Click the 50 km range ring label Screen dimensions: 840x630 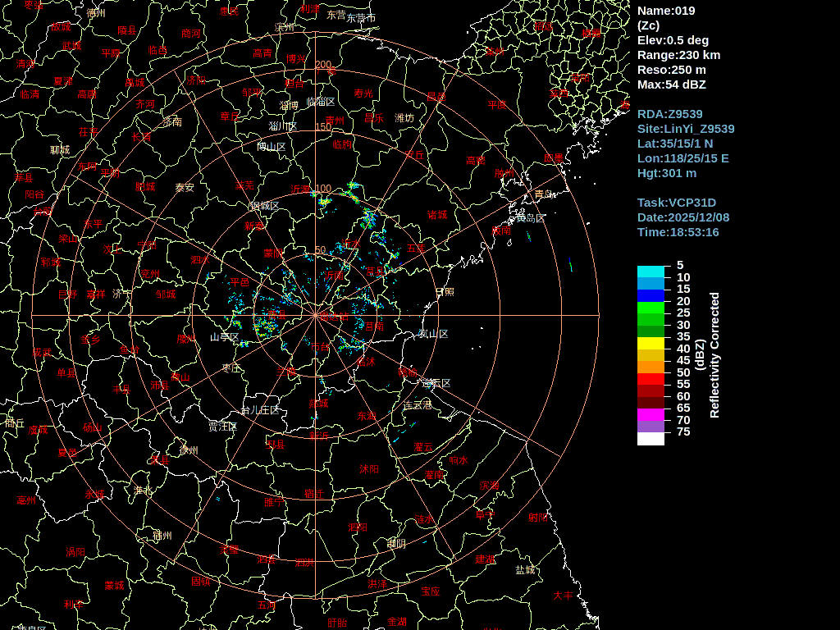tap(320, 250)
